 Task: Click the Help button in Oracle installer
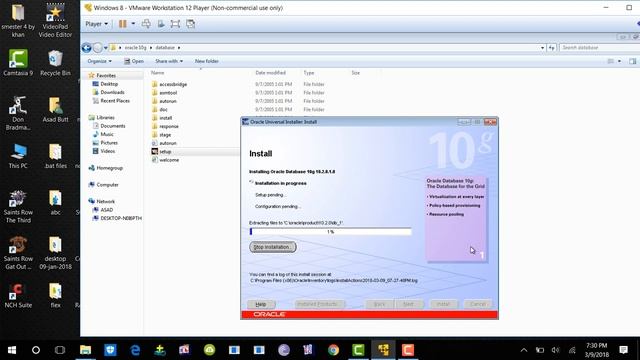[261, 304]
